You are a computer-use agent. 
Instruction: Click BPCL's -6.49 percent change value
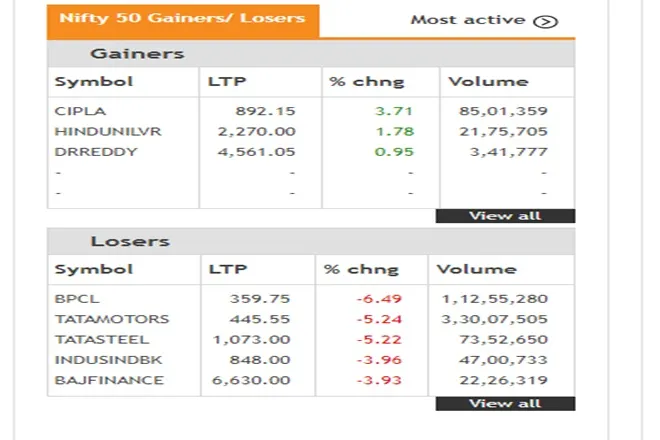[x=379, y=299]
